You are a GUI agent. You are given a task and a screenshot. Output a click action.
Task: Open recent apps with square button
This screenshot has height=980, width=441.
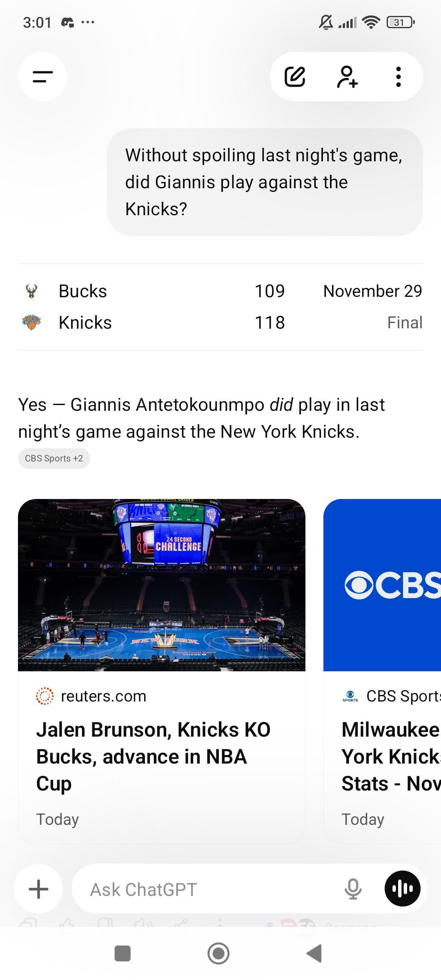[122, 953]
